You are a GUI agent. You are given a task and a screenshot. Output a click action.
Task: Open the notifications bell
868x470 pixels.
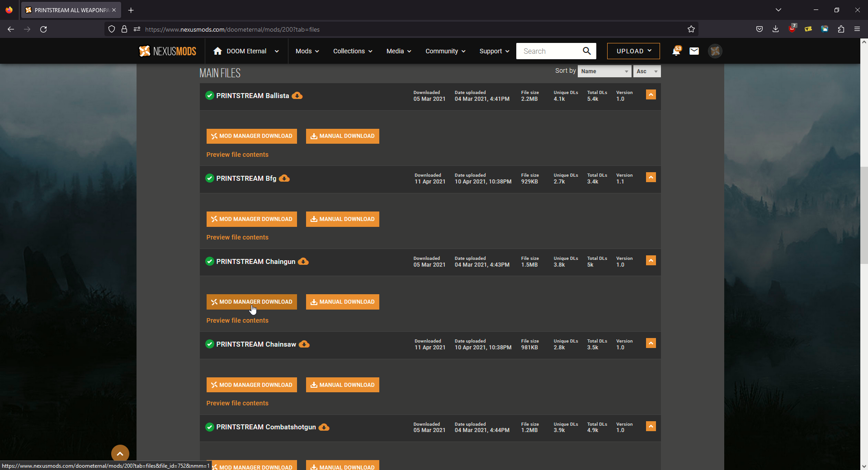pos(676,51)
